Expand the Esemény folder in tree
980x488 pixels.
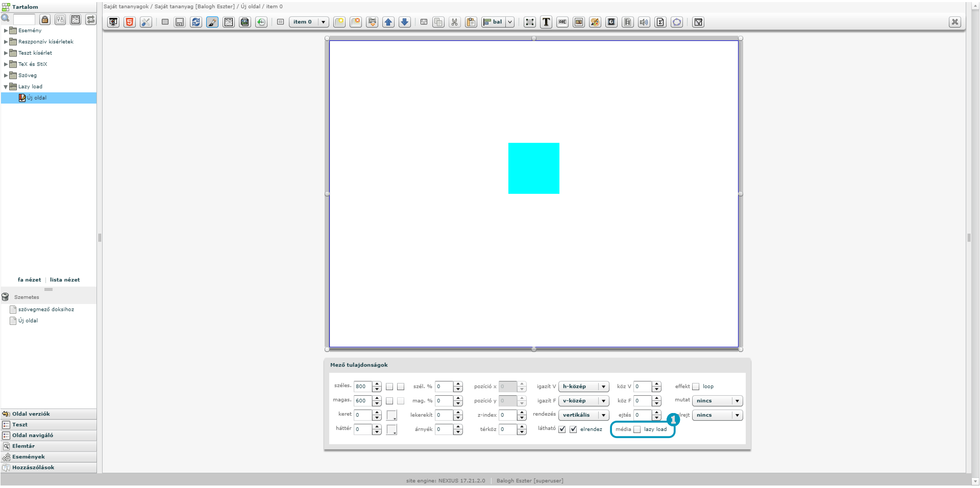tap(6, 31)
